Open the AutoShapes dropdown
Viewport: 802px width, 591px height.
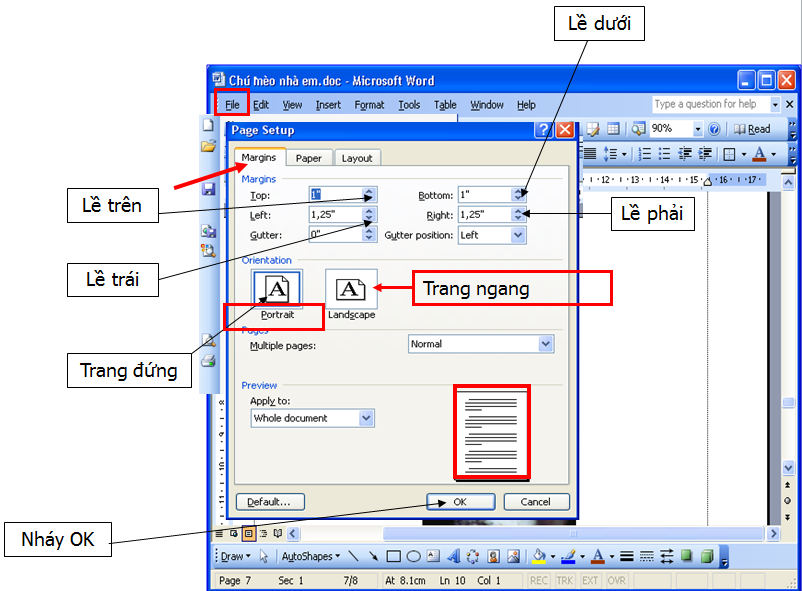[x=311, y=556]
